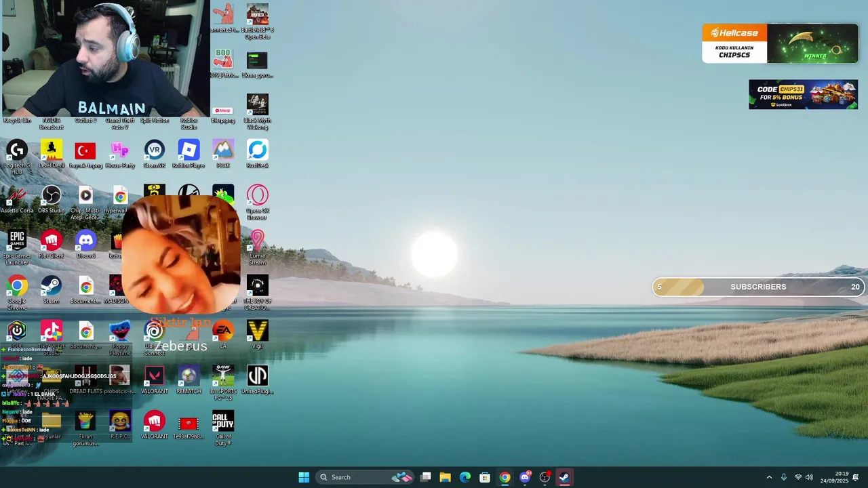Image resolution: width=868 pixels, height=488 pixels.
Task: Switch to Chrome in the taskbar
Action: tap(505, 477)
